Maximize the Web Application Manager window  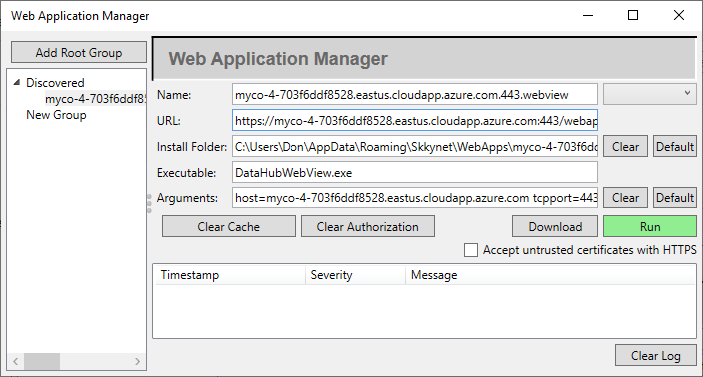click(633, 15)
